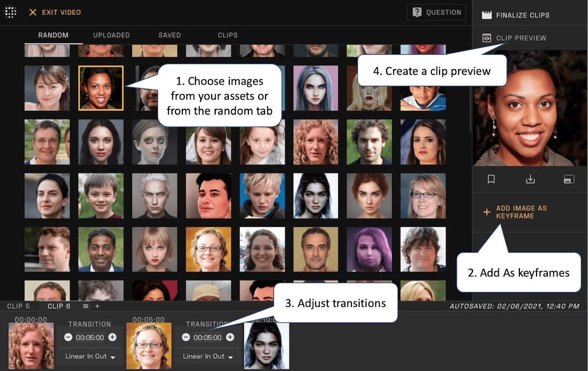Click the Clip Preview camera icon

click(x=487, y=38)
